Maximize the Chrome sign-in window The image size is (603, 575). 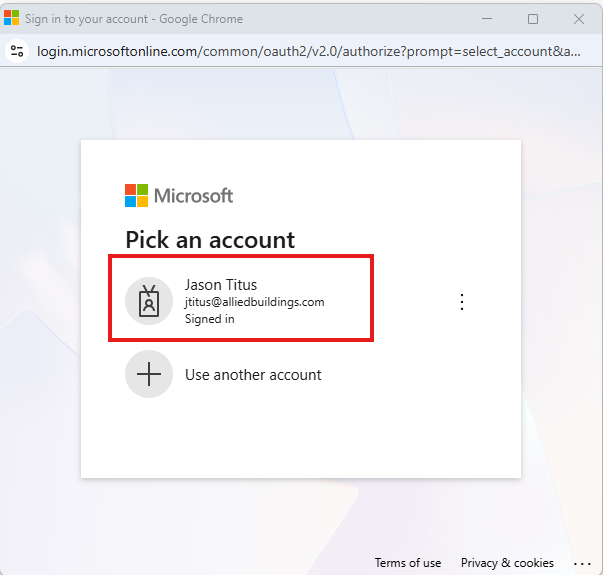pos(533,19)
